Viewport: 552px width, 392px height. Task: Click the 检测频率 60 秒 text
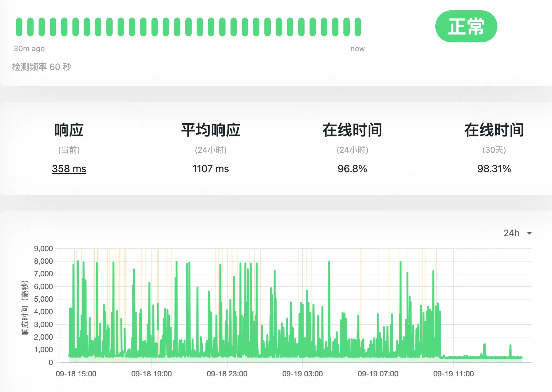tap(42, 67)
